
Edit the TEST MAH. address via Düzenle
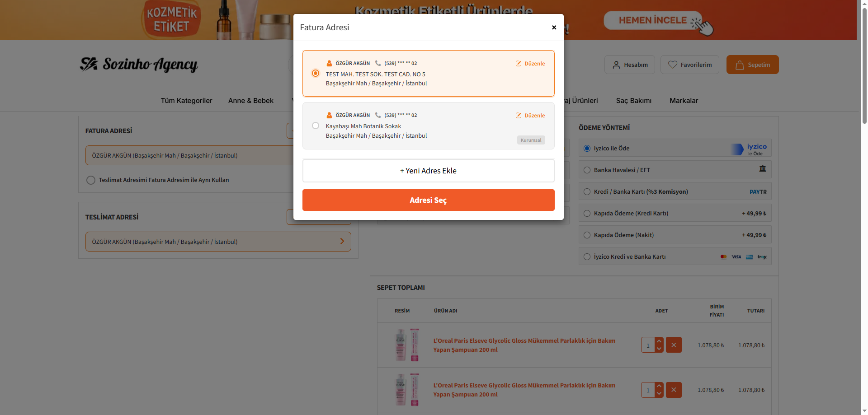point(530,64)
